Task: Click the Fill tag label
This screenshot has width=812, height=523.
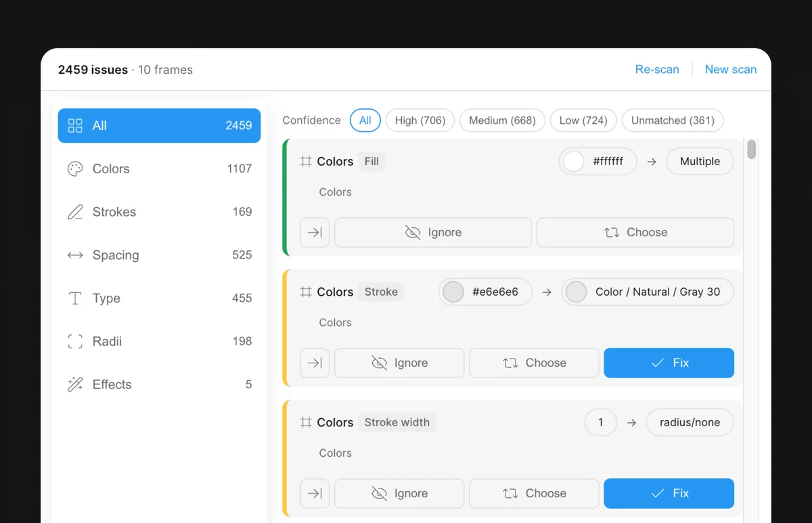Action: tap(371, 162)
